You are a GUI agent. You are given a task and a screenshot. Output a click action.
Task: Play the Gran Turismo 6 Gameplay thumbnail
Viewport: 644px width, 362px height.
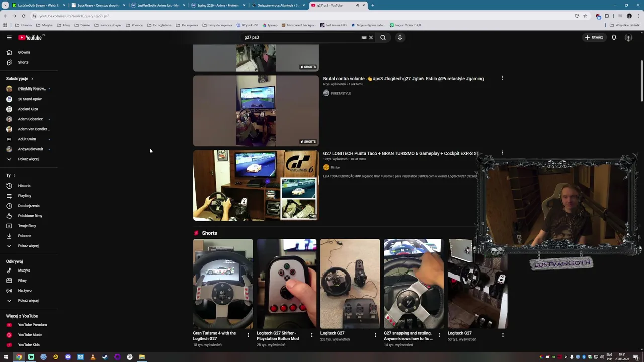click(256, 186)
